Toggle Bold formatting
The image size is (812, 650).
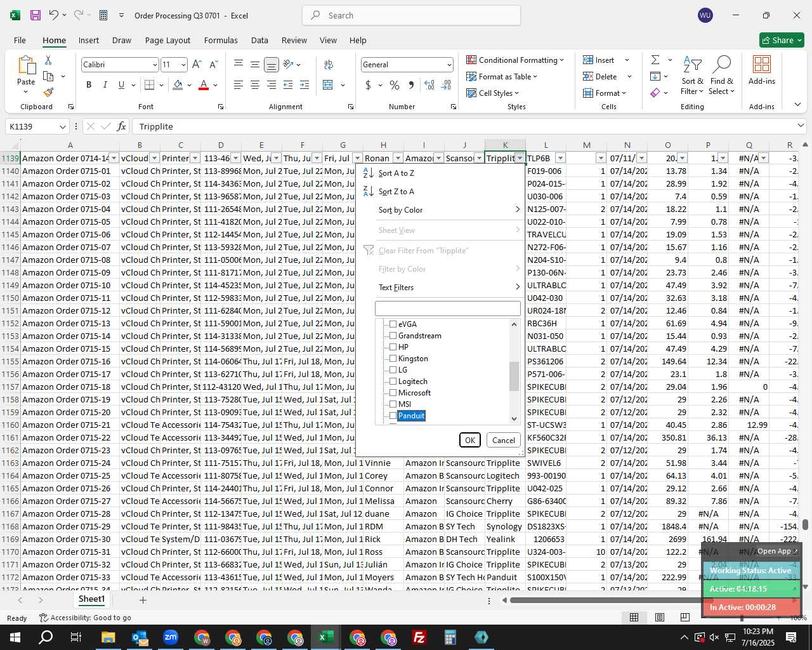[x=89, y=85]
